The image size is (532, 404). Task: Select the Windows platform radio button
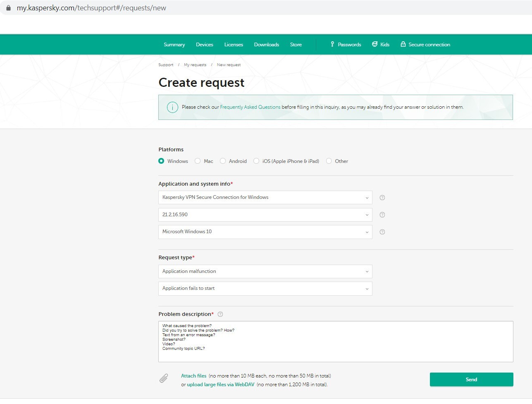161,161
